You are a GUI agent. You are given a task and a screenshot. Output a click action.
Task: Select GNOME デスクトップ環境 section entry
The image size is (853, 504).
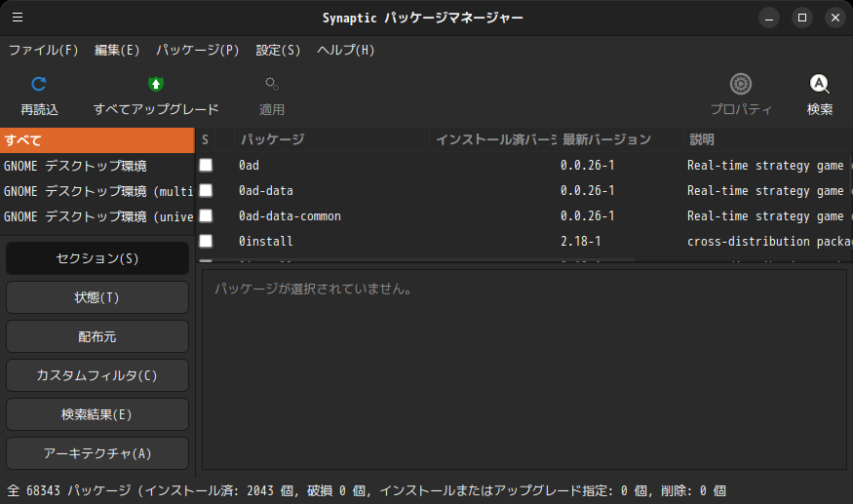97,166
